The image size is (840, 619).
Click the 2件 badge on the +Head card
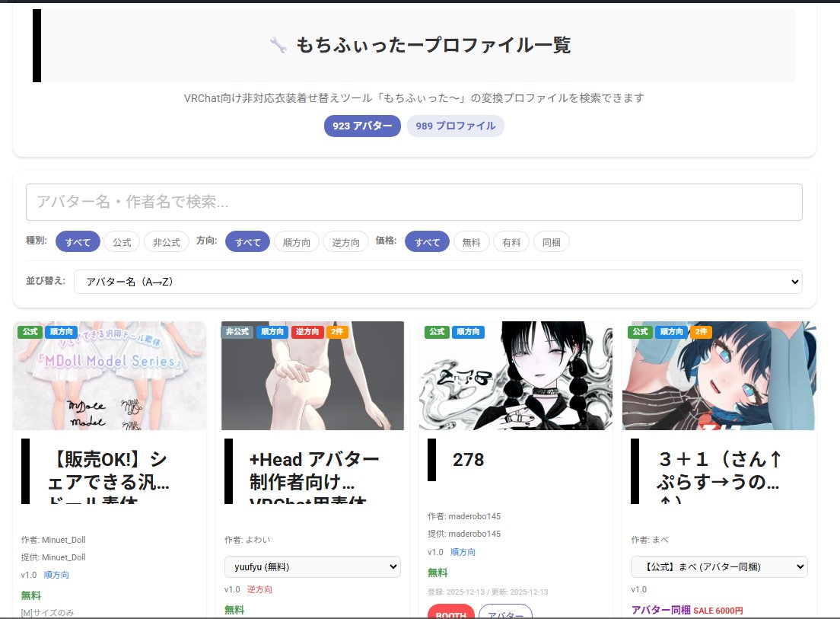tap(338, 332)
